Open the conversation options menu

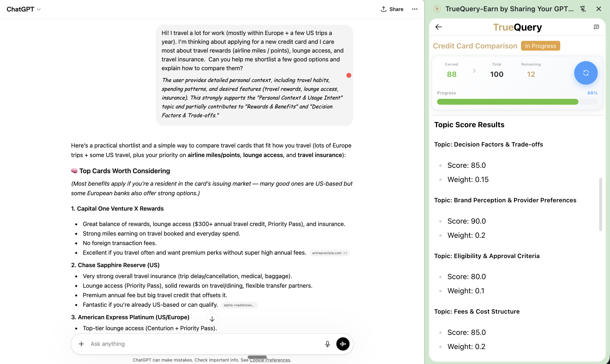415,9
